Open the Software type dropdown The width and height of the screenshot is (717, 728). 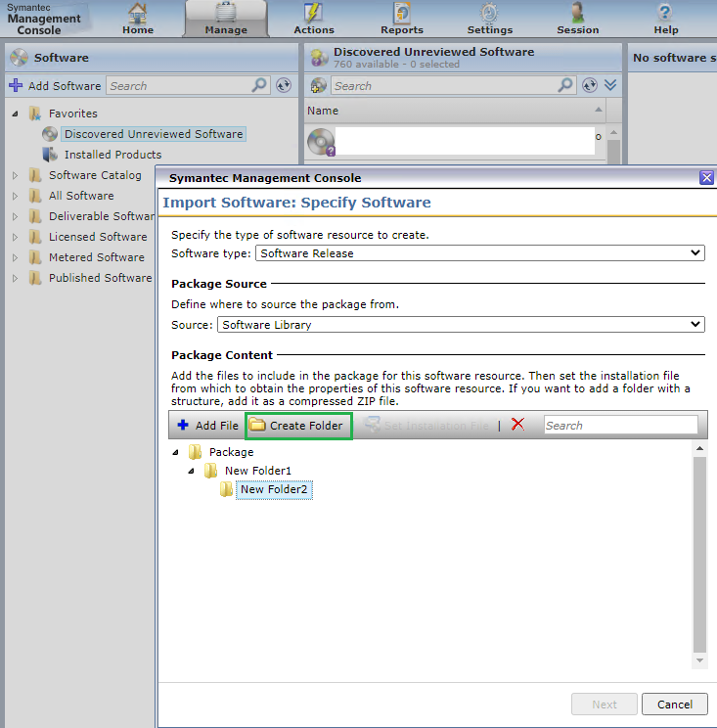[x=480, y=253]
